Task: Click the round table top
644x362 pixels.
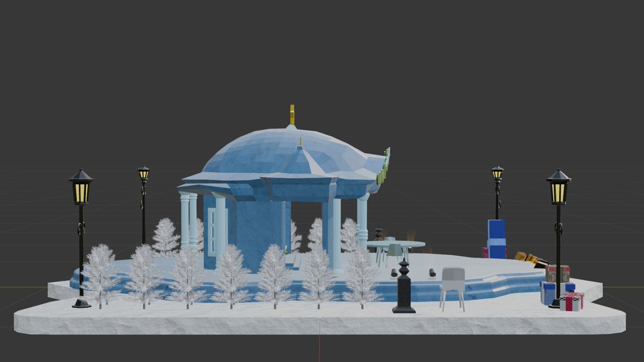Action: (x=396, y=244)
